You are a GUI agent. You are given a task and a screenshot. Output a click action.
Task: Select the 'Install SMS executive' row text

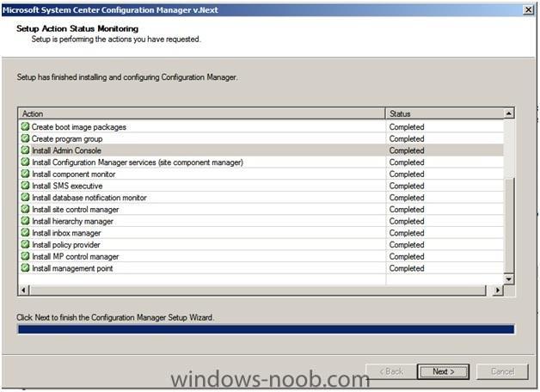tap(67, 186)
